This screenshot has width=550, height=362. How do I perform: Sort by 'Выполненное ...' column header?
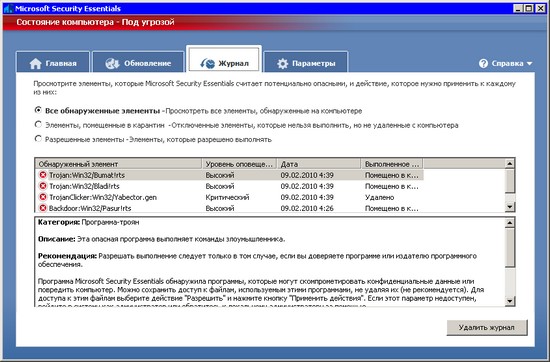[x=392, y=164]
